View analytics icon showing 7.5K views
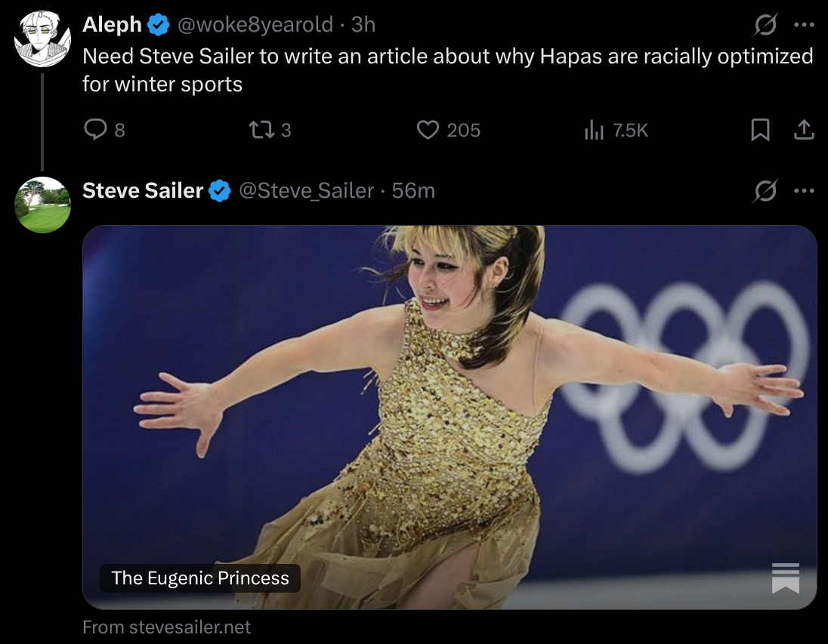 [x=595, y=131]
